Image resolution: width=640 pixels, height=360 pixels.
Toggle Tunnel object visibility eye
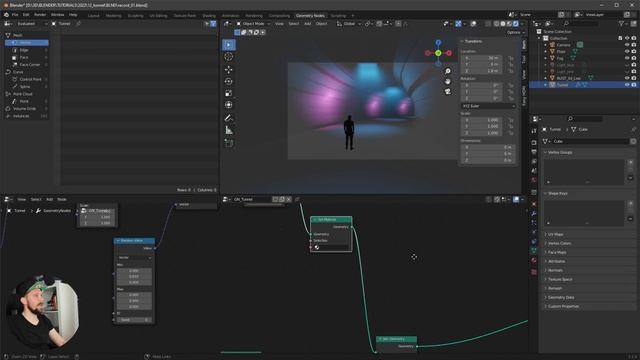tap(627, 85)
